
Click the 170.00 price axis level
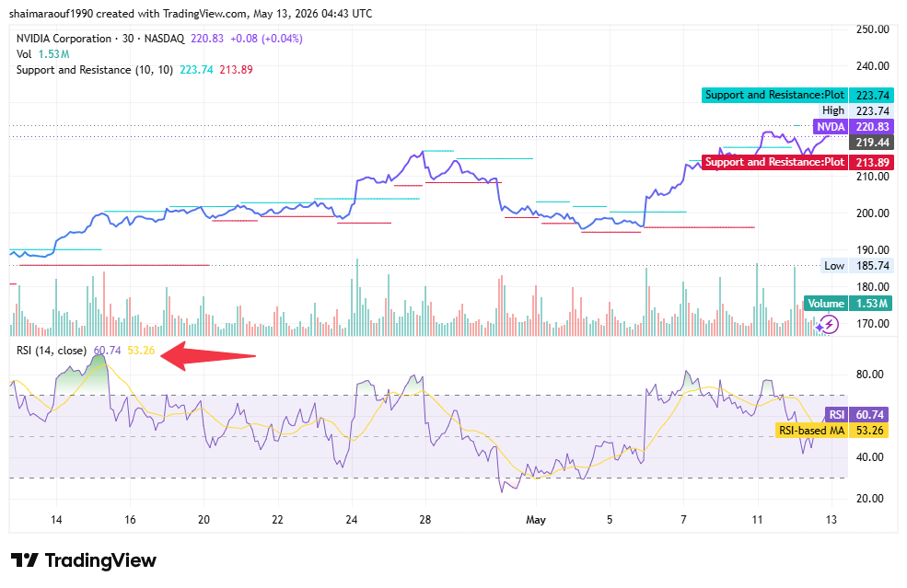pyautogui.click(x=872, y=324)
